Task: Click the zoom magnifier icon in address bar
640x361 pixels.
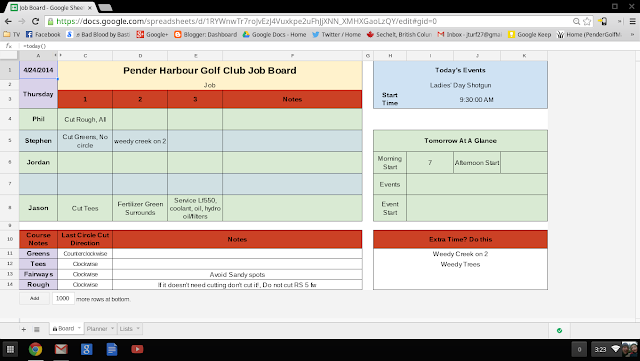Action: 576,21
